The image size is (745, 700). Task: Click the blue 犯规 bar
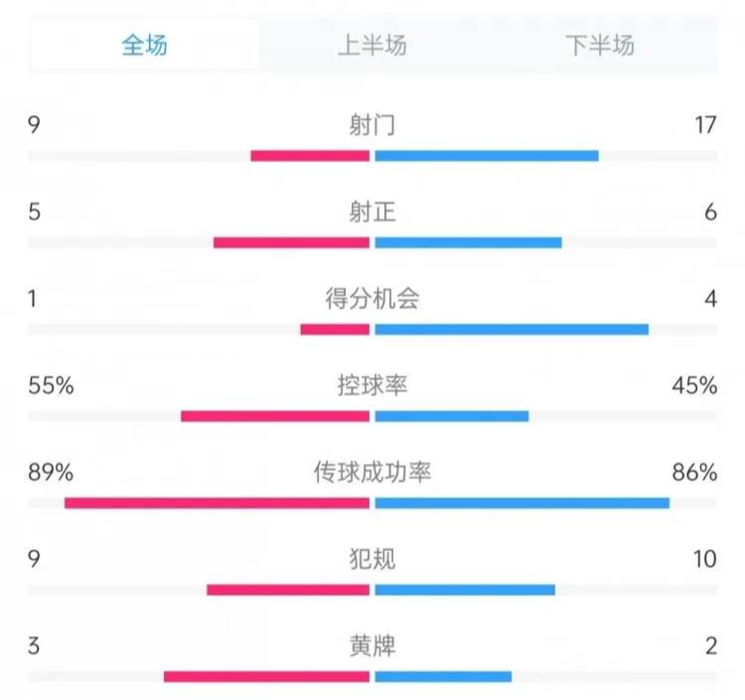click(x=465, y=590)
